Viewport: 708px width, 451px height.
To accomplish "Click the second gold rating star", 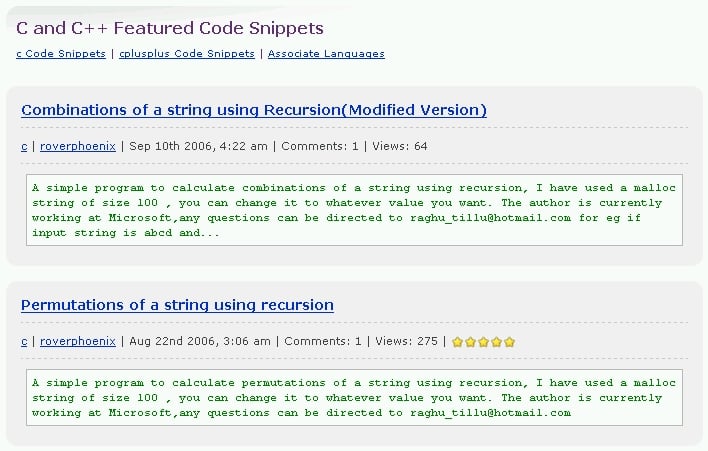I will click(x=470, y=342).
